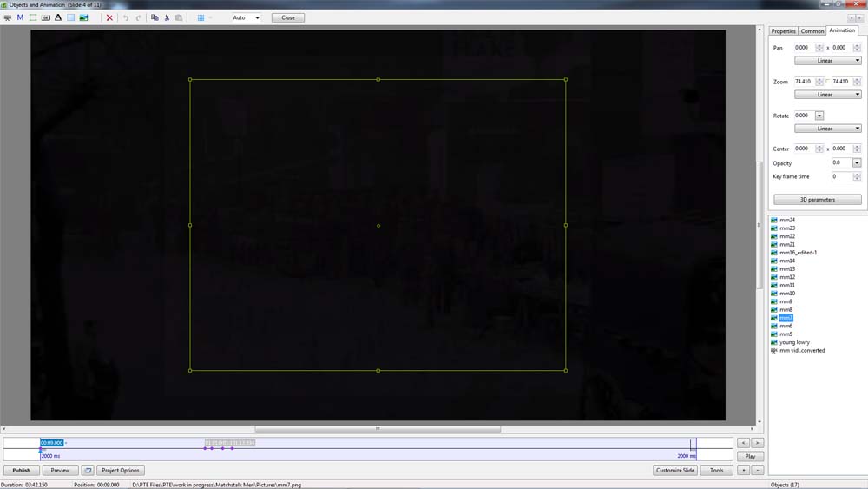Switch to the Properties tab
Viewport: 868px width, 489px height.
click(783, 31)
